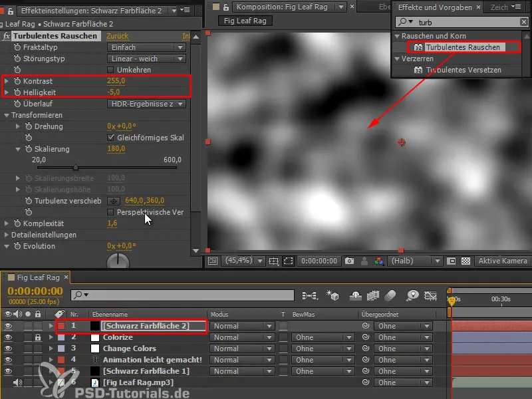Click the Aktive Kamera view button

503,261
